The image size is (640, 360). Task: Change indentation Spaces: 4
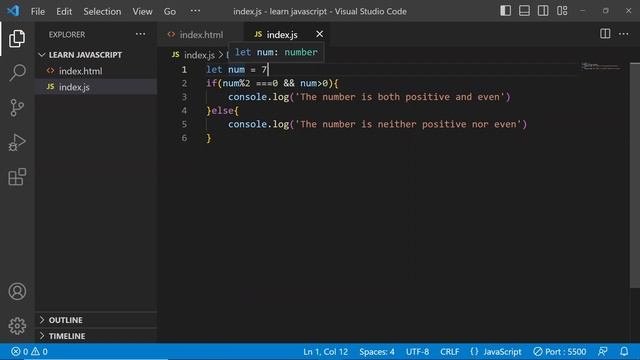coord(377,351)
